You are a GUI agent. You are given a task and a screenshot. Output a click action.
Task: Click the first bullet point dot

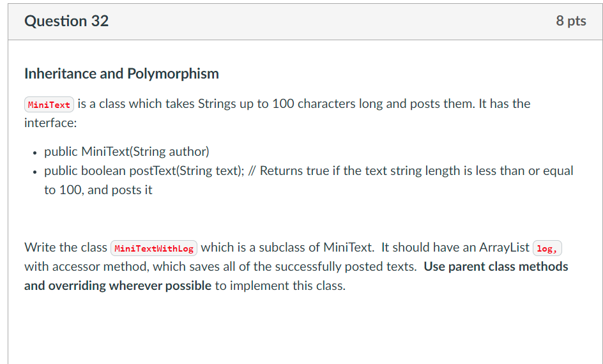pyautogui.click(x=34, y=152)
